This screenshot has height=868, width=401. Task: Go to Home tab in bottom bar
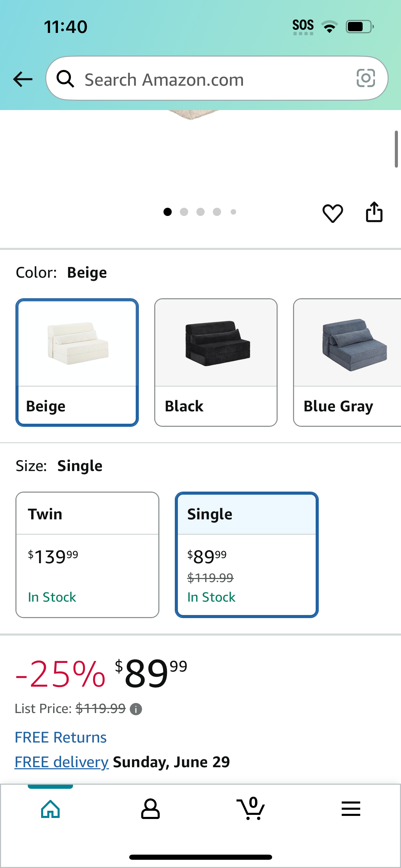[x=50, y=809]
